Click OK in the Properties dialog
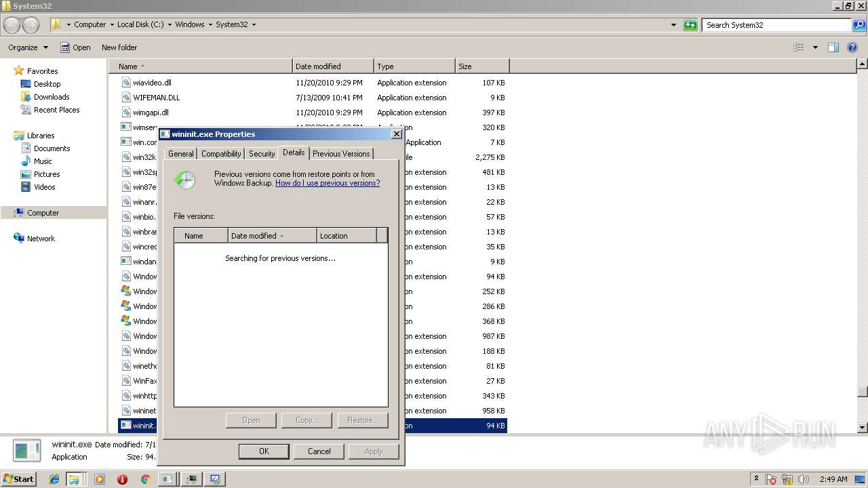Screen dimensions: 868x488 click(264, 451)
